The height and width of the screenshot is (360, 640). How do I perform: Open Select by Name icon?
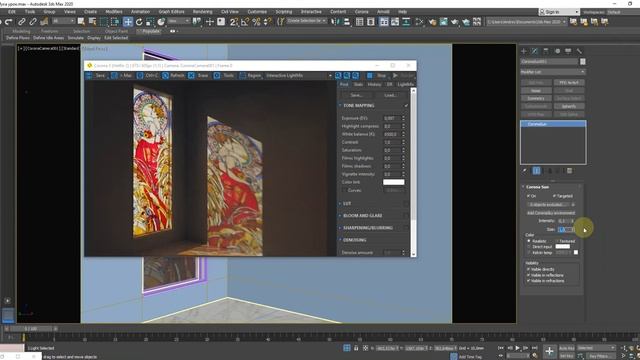93,22
